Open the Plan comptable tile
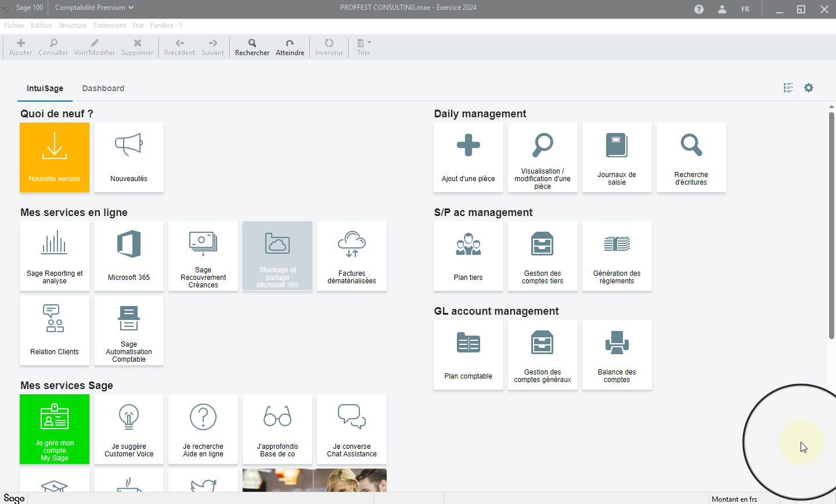836x504 pixels. pyautogui.click(x=468, y=355)
